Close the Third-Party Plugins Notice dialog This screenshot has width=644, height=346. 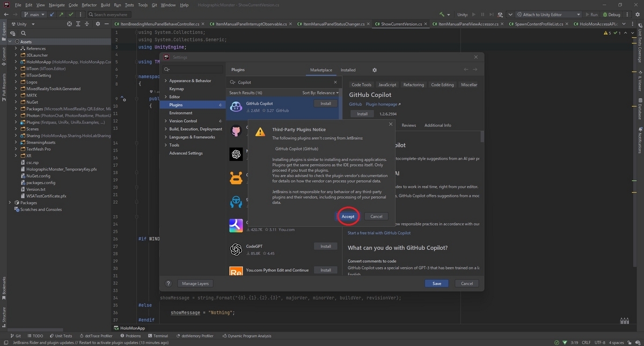coord(391,124)
